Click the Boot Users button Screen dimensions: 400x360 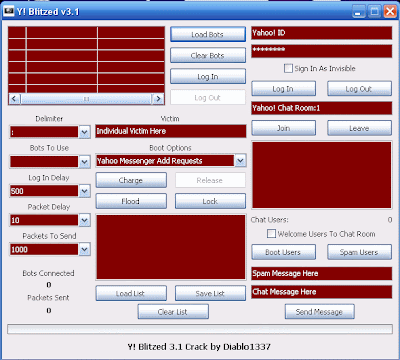pyautogui.click(x=283, y=252)
